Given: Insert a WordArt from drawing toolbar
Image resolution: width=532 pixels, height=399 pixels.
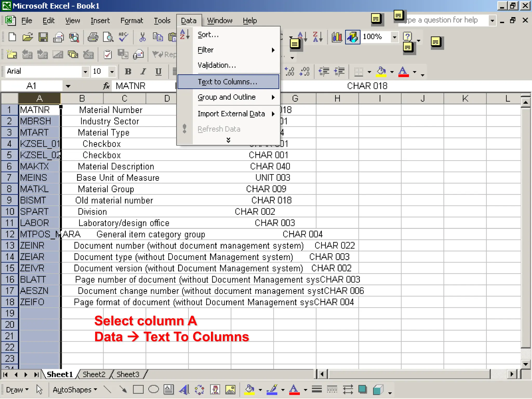Looking at the screenshot, I should pos(184,390).
